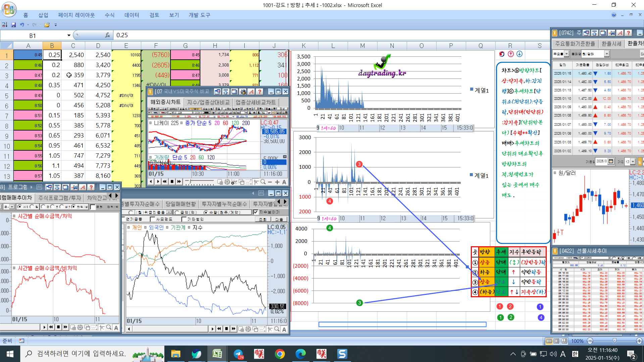The image size is (644, 362).
Task: Open Excel from the Windows taskbar
Action: pos(217,354)
